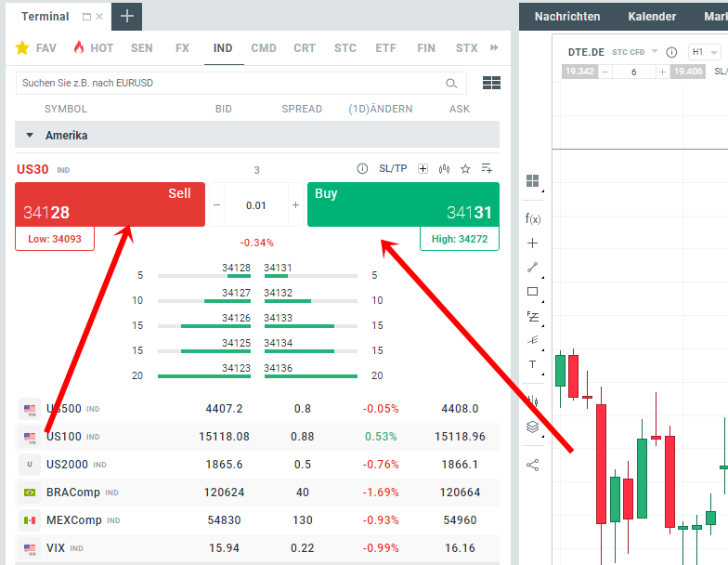Select the MEXComp row

257,520
